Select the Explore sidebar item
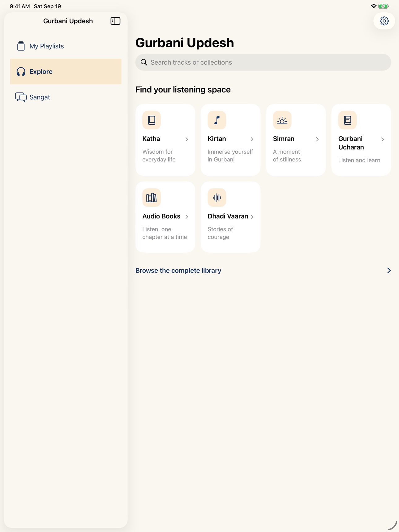 66,71
